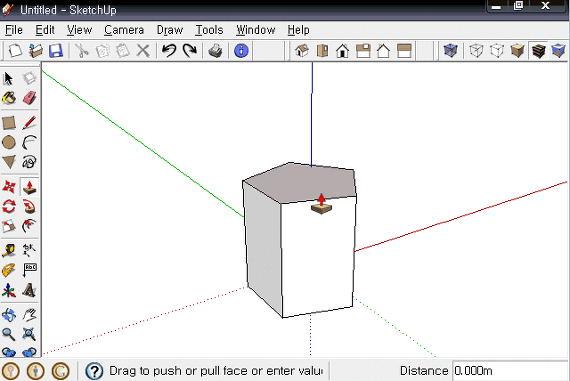Click the Distance value input box
570x381 pixels.
[510, 371]
